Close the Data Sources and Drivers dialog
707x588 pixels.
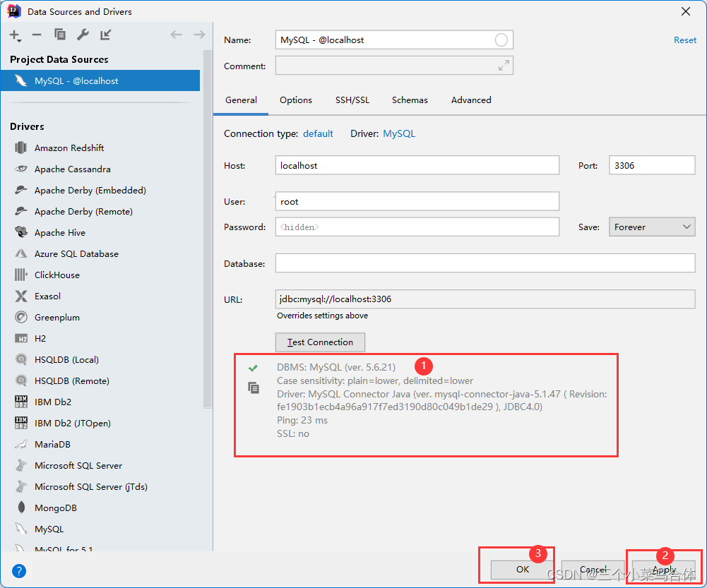point(685,11)
